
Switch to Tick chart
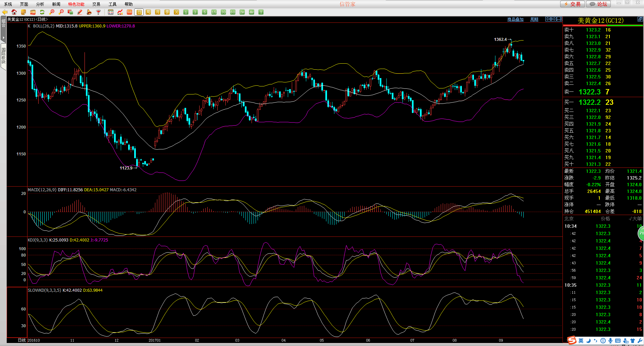click(129, 12)
